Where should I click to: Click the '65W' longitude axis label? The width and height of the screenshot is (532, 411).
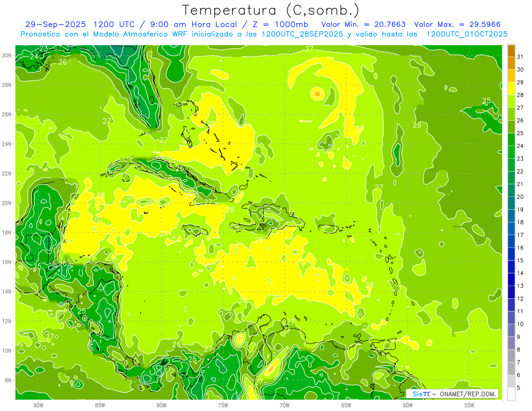click(x=346, y=405)
